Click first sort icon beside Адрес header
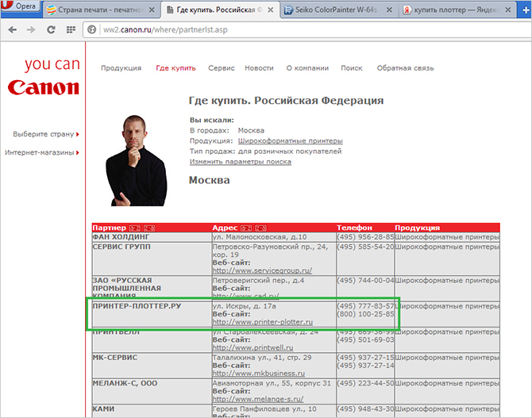The width and height of the screenshot is (532, 418). tap(245, 228)
